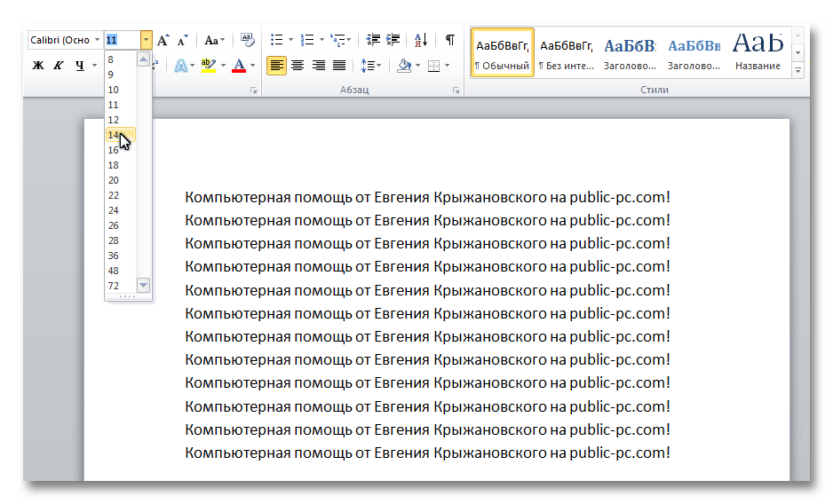Screen dimensions: 833x504
Task: Toggle bold Ж formatting
Action: click(38, 66)
